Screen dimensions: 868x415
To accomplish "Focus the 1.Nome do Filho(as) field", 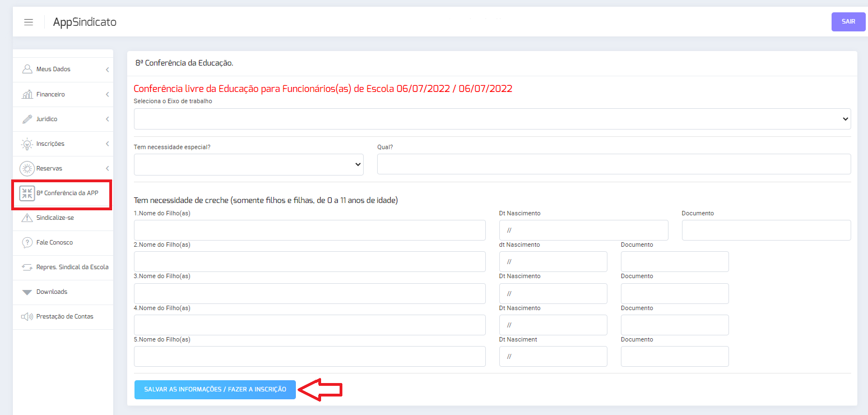I will pyautogui.click(x=309, y=230).
